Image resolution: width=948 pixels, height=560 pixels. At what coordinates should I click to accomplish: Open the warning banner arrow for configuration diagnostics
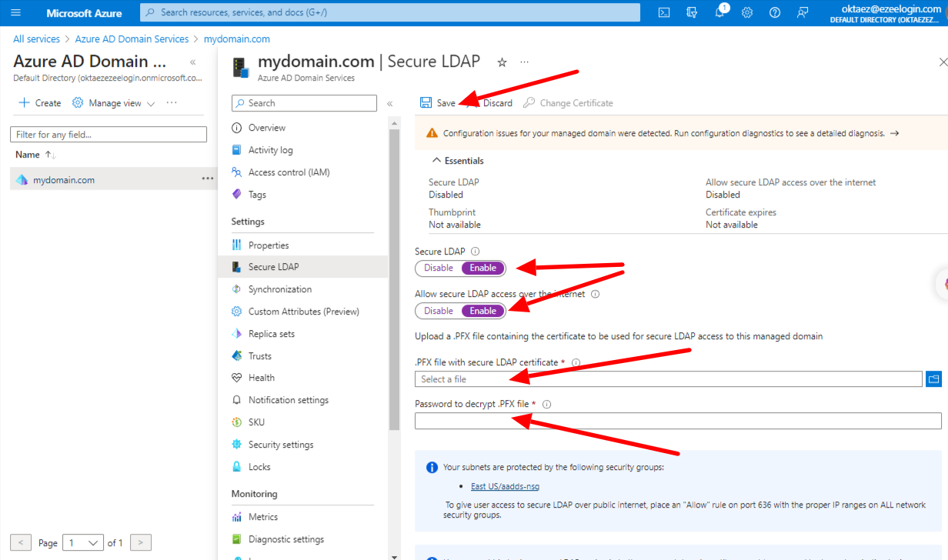point(894,133)
